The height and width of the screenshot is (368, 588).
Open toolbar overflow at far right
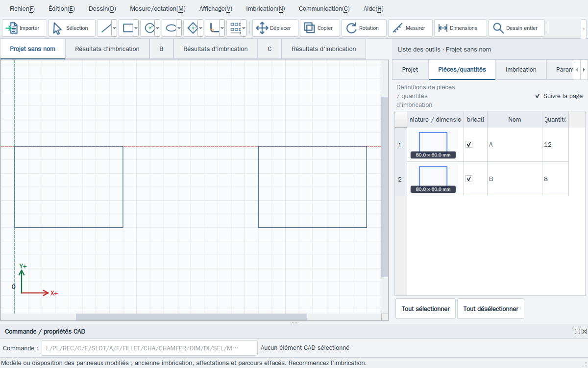coord(584,28)
